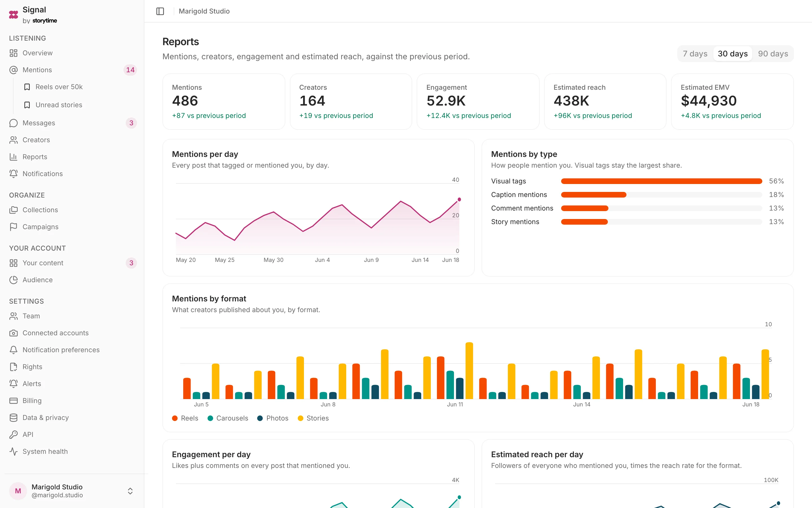The width and height of the screenshot is (812, 508).
Task: Click the Creators 164 stat card
Action: (351, 102)
